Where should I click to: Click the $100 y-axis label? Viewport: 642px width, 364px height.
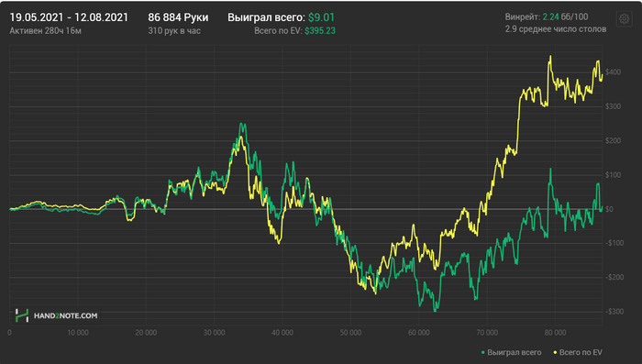613,175
